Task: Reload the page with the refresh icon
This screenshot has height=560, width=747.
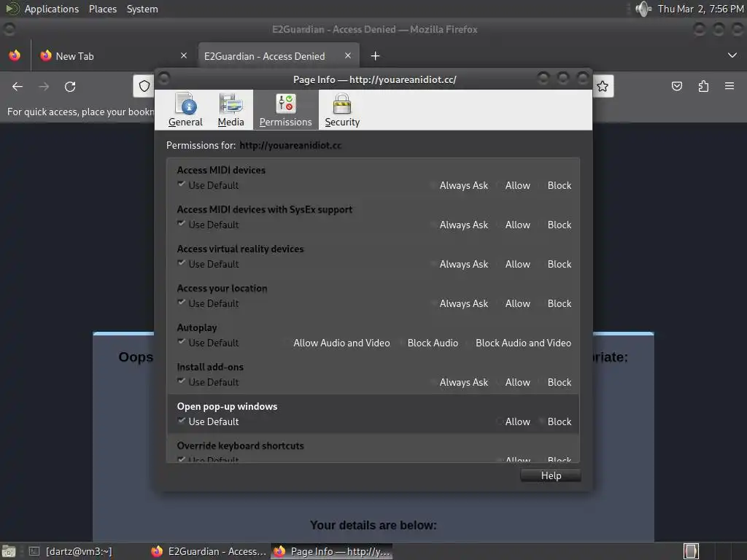Action: [x=70, y=86]
